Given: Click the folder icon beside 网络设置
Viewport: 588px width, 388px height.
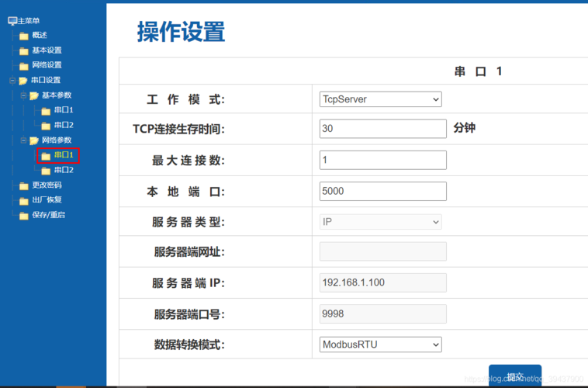Looking at the screenshot, I should 23,66.
